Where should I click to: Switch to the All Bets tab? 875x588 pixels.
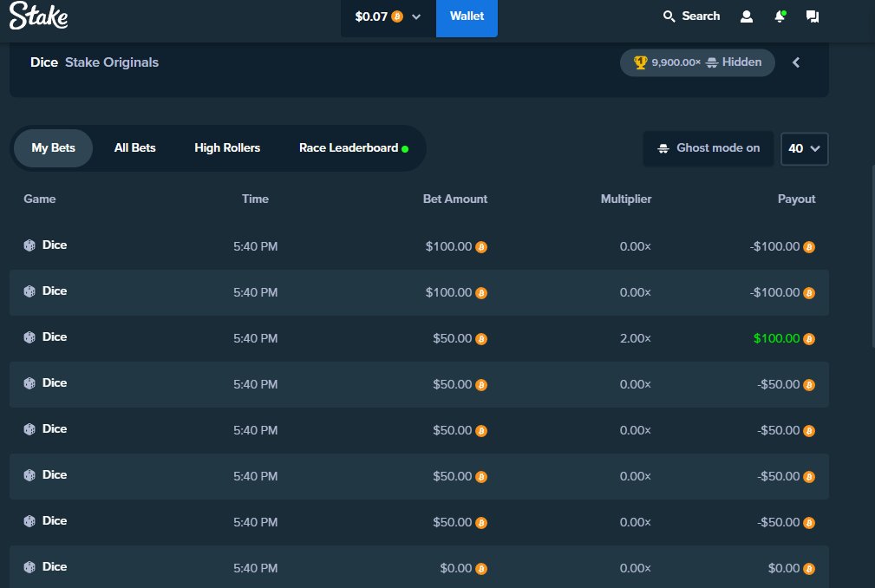click(134, 147)
